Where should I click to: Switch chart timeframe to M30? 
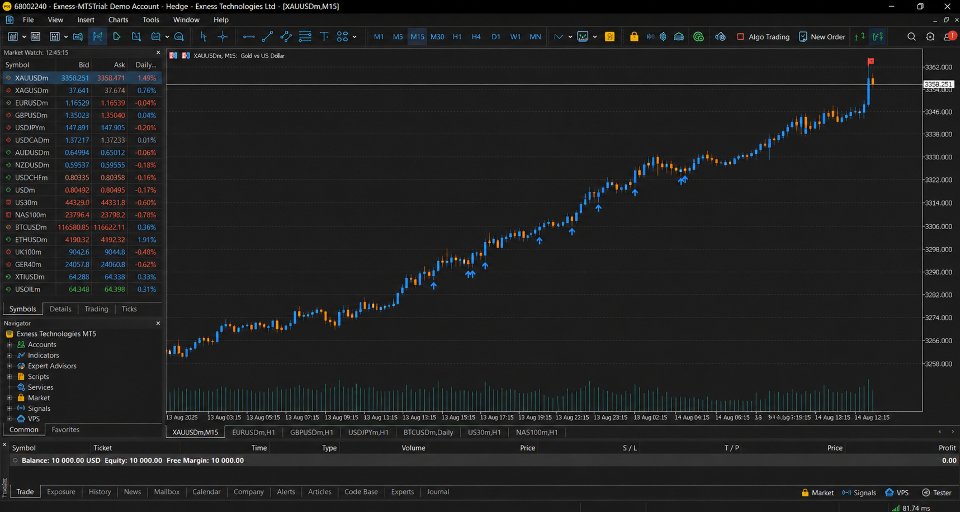[437, 37]
